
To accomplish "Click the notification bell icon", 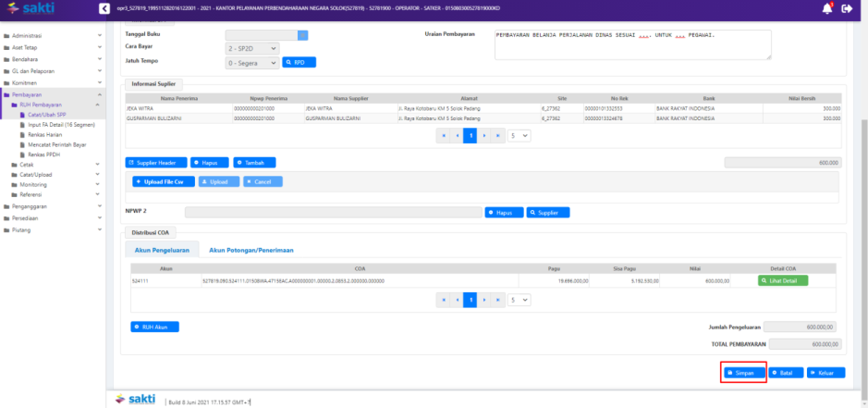I will pos(826,8).
